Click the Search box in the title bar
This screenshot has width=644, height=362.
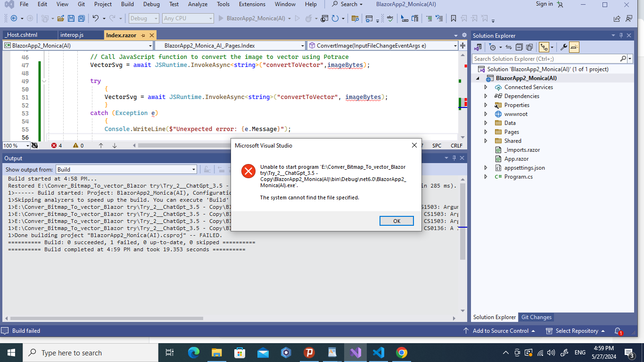point(347,4)
